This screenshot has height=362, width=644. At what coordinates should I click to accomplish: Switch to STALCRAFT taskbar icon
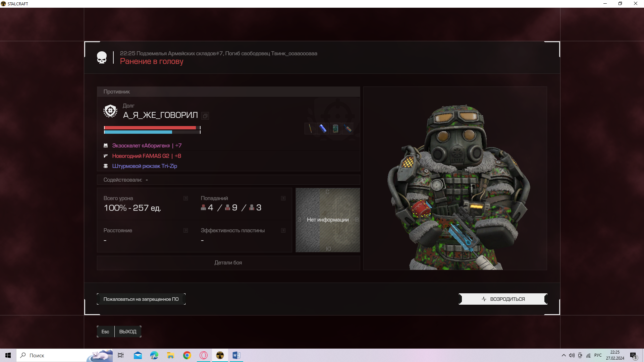point(220,355)
